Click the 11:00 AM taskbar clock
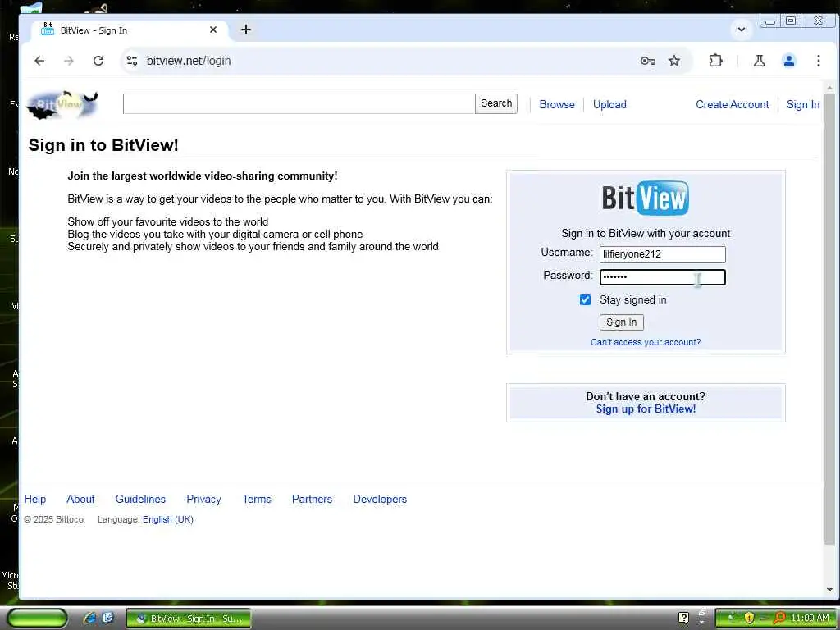This screenshot has width=840, height=630. [x=810, y=618]
